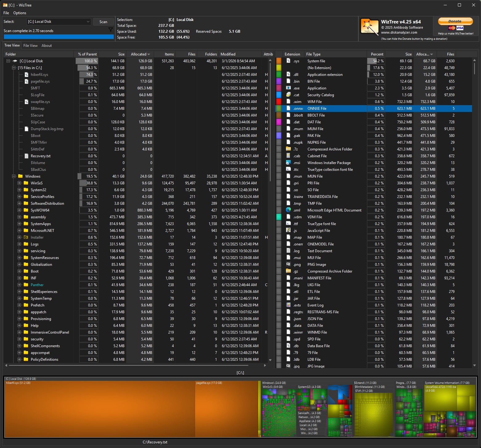Select the PolicyDefinitions folder row
This screenshot has width=481, height=448.
(x=136, y=360)
